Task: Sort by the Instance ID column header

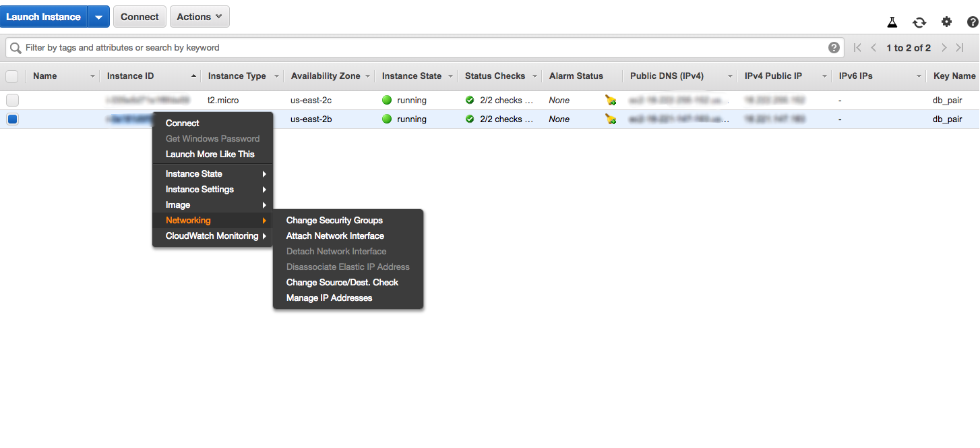Action: coord(131,76)
